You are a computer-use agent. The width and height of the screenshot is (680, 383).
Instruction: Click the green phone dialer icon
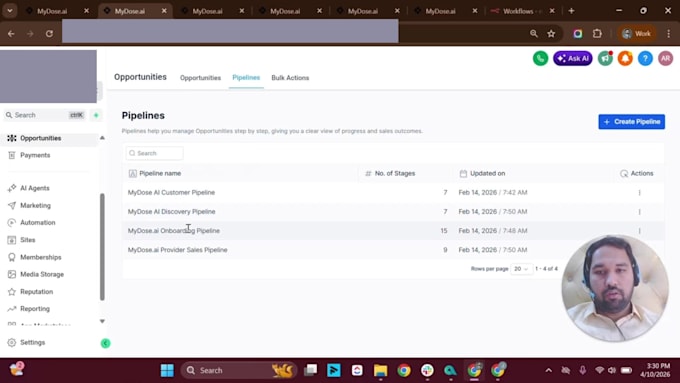point(540,59)
